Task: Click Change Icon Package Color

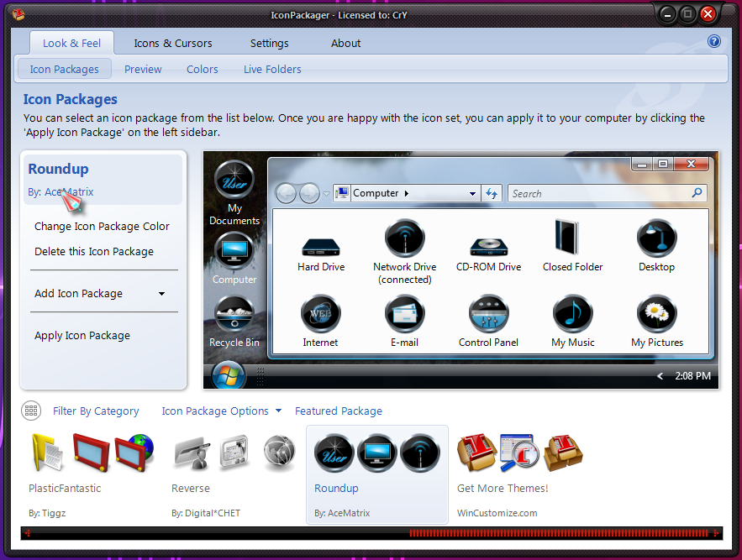Action: coord(102,227)
